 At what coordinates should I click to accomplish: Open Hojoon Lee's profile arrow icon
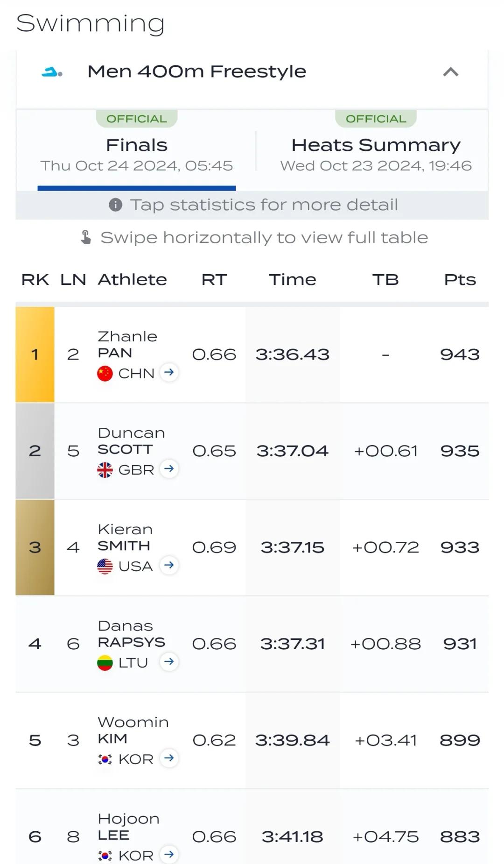click(169, 854)
